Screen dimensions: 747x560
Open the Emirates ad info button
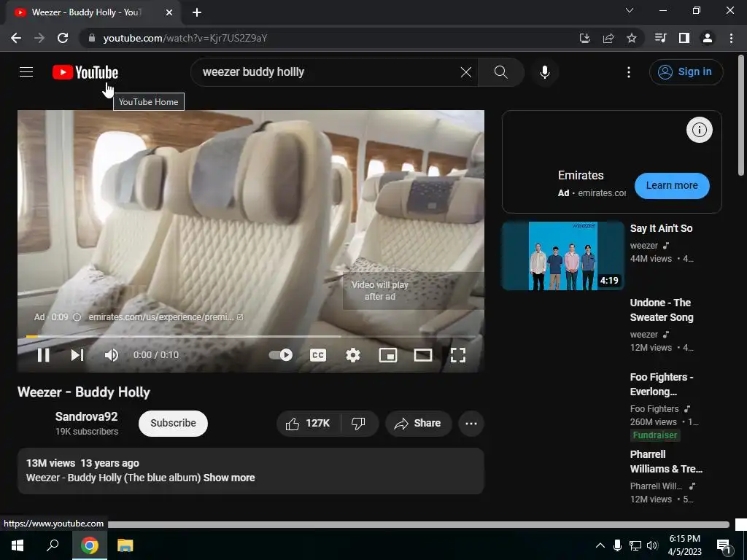[699, 130]
